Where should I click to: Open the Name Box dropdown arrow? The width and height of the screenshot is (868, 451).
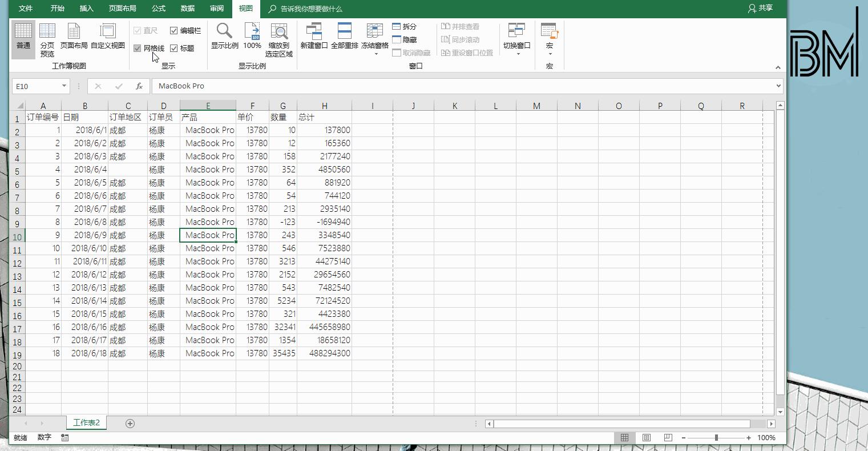pos(64,86)
